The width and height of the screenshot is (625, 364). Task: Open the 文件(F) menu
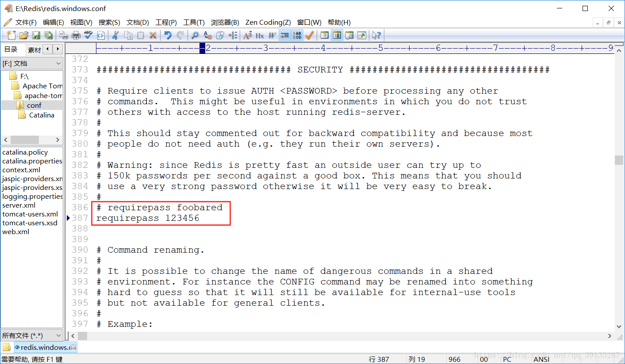(26, 23)
